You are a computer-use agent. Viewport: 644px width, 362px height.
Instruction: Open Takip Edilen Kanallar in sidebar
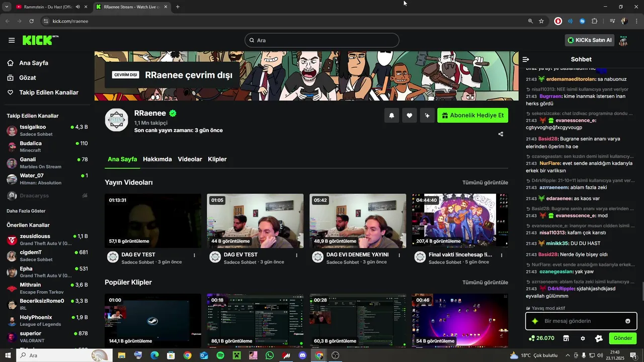point(49,93)
